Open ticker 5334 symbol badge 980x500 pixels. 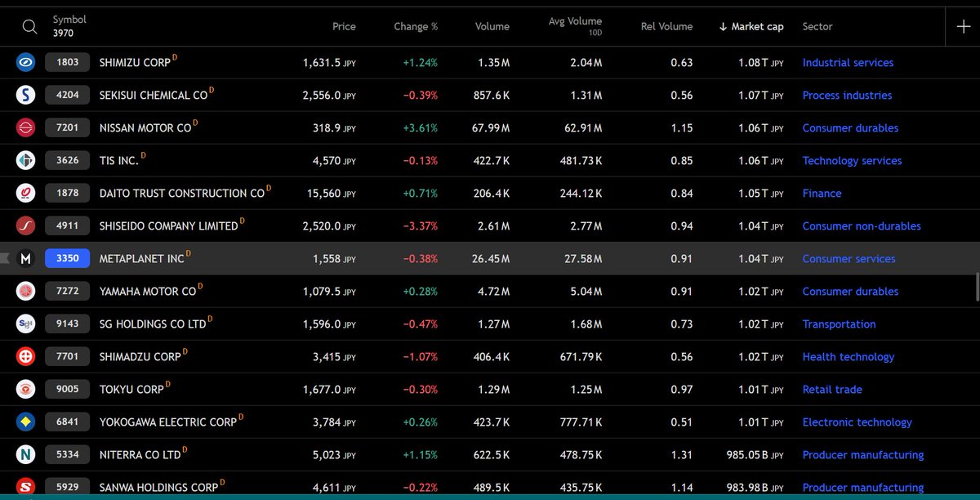click(x=67, y=454)
